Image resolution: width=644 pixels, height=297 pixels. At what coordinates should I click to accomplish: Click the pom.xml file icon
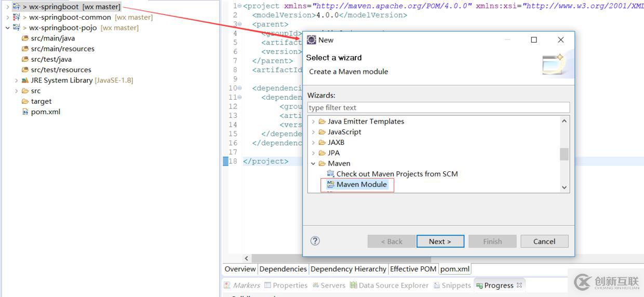(x=25, y=112)
